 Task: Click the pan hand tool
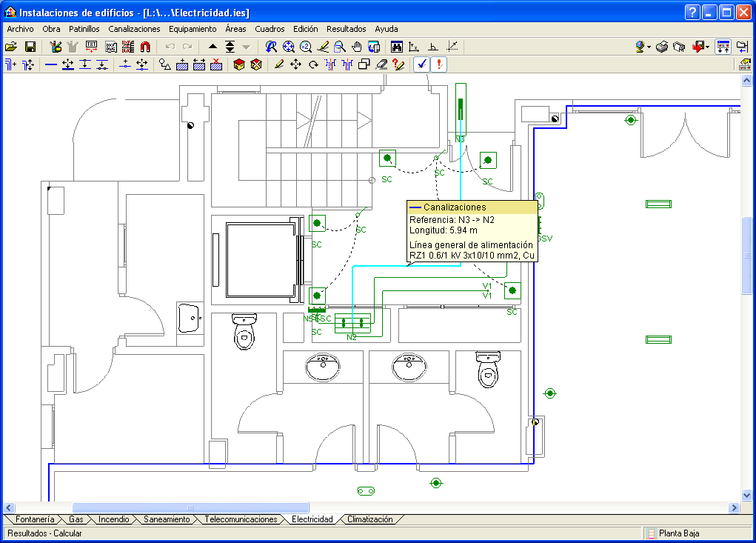[x=357, y=47]
